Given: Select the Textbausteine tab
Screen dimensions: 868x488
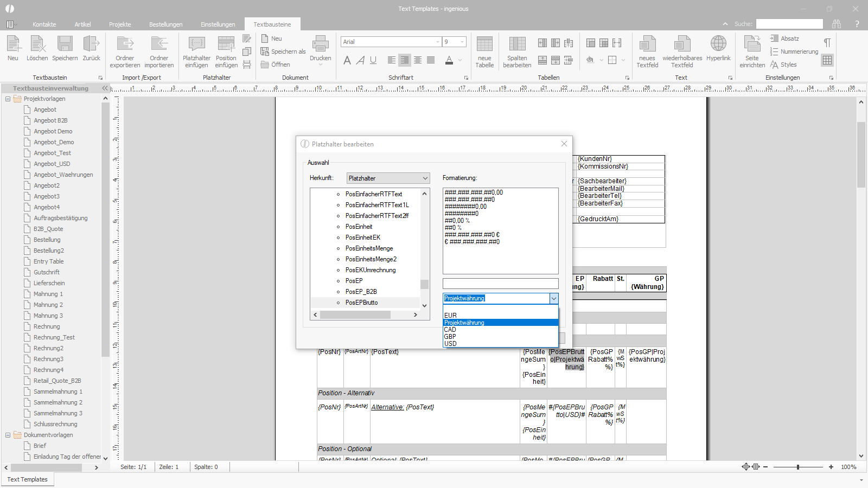Looking at the screenshot, I should point(272,24).
